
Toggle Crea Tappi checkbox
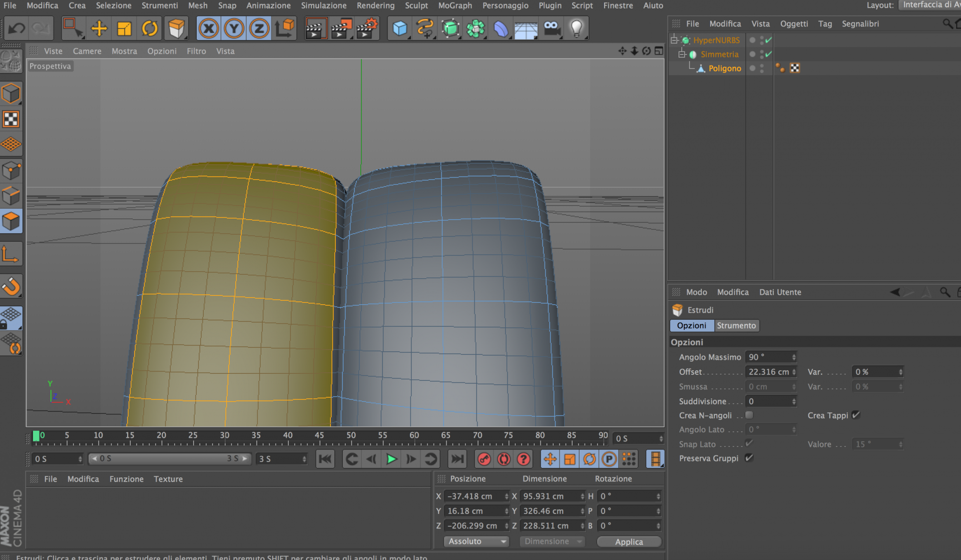click(856, 415)
